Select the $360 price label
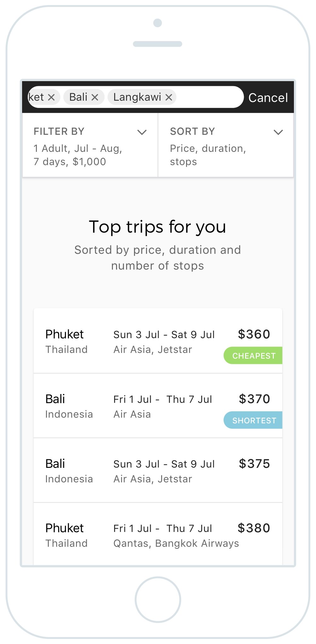 [x=254, y=334]
